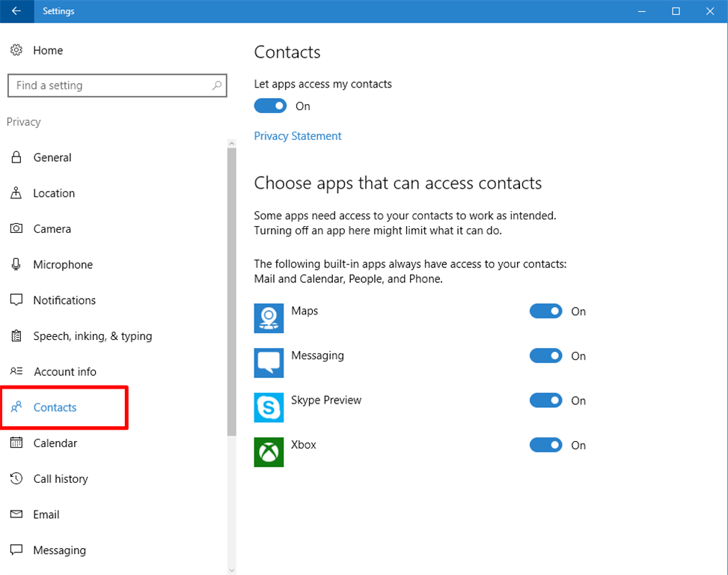
Task: Switch off Messaging contacts access toggle
Action: [545, 356]
